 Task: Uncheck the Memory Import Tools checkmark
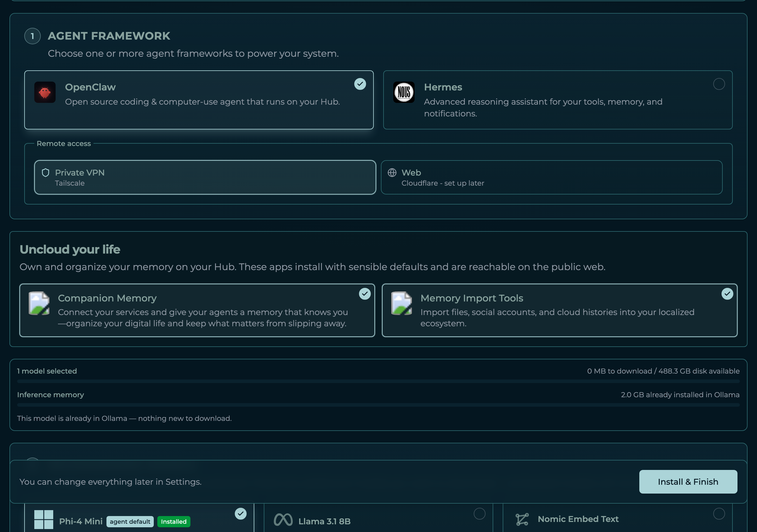tap(727, 294)
